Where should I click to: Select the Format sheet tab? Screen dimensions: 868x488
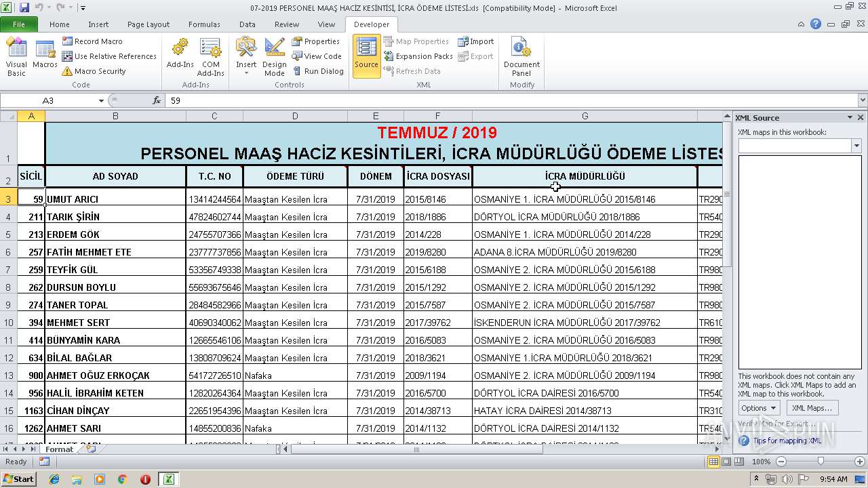tap(60, 449)
